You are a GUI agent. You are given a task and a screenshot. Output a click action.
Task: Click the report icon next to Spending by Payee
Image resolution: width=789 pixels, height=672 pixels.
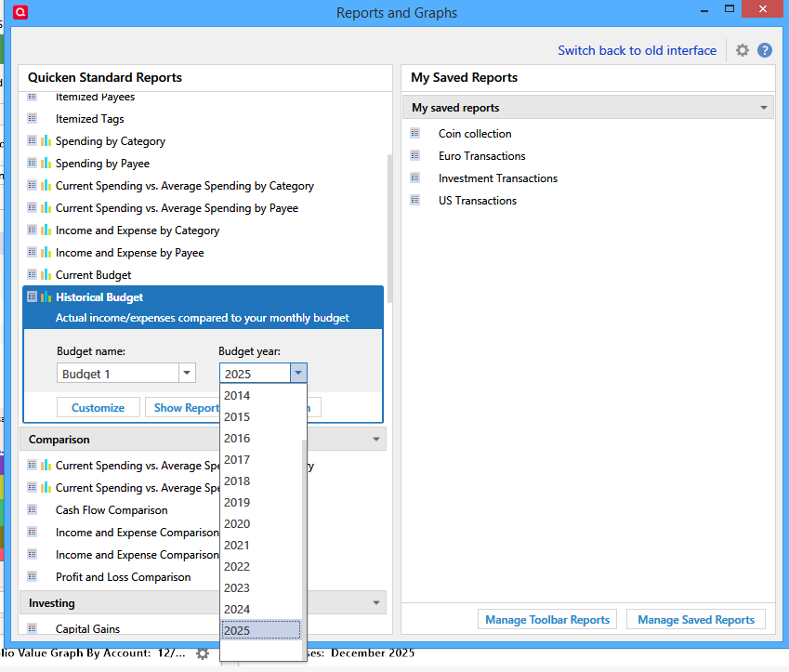(x=33, y=163)
